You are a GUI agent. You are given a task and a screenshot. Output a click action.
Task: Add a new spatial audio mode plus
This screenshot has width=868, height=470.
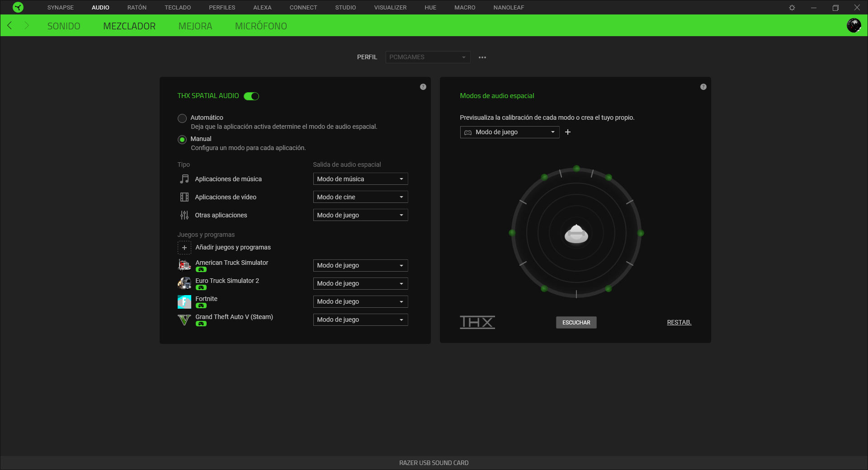coord(568,132)
